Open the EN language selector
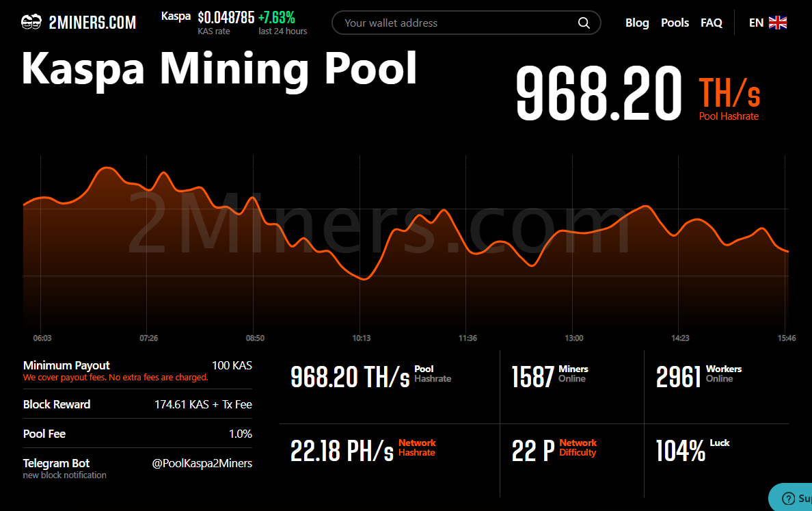This screenshot has height=511, width=812. [768, 23]
